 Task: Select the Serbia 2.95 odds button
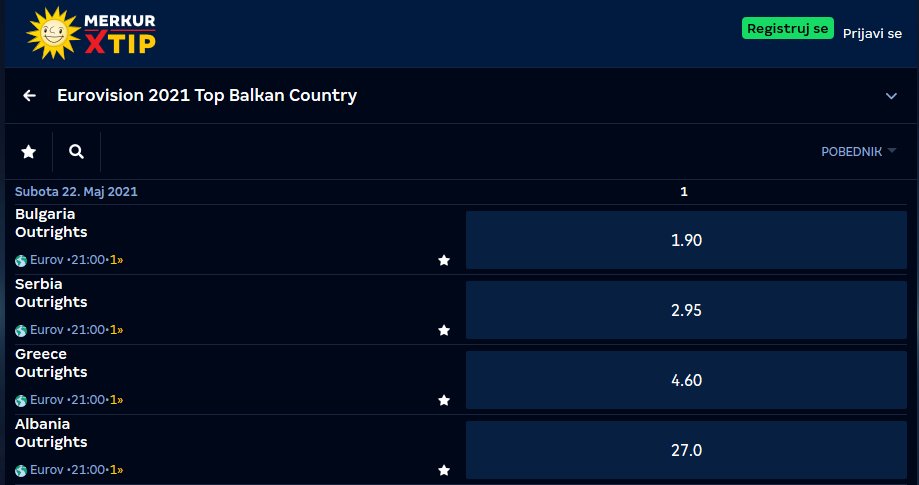pos(686,310)
